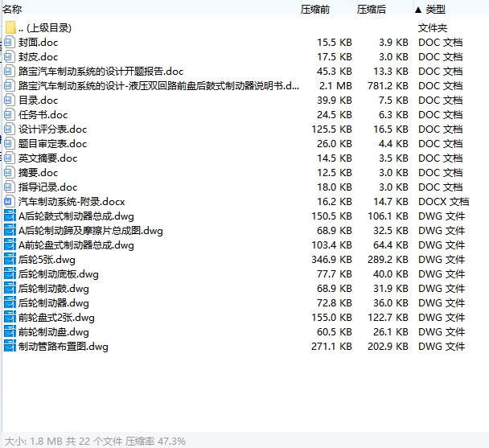489x448 pixels.
Task: Click the 封面.doc file icon
Action: pyautogui.click(x=9, y=42)
